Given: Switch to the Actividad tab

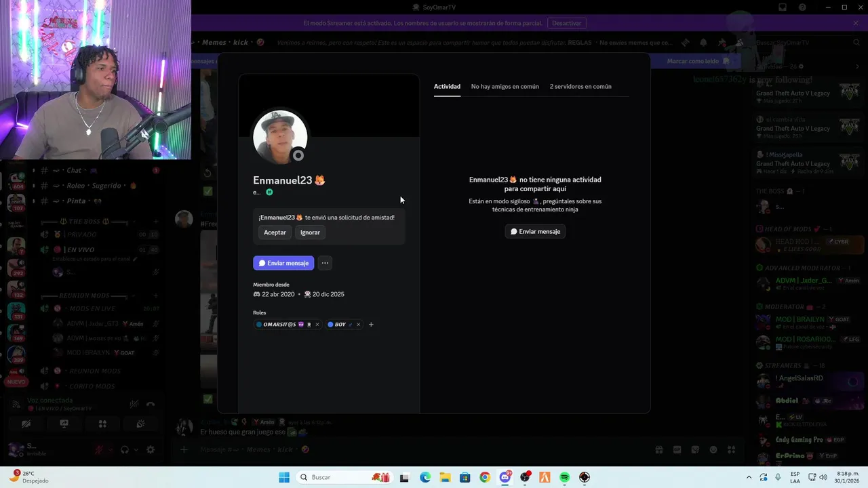Looking at the screenshot, I should coord(447,87).
